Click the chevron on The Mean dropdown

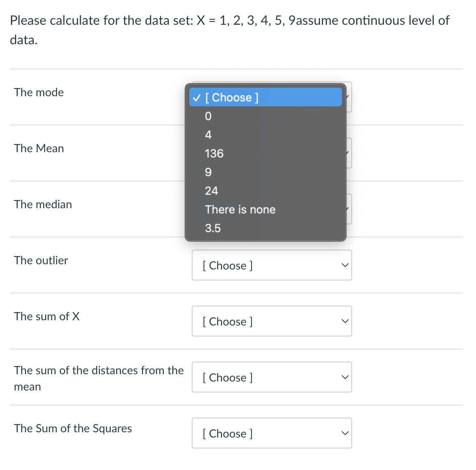pyautogui.click(x=346, y=153)
